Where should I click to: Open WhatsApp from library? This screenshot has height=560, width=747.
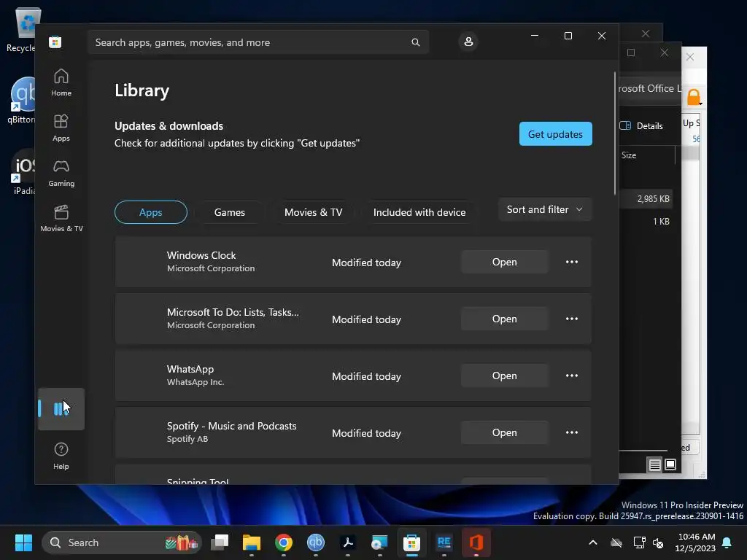point(505,376)
